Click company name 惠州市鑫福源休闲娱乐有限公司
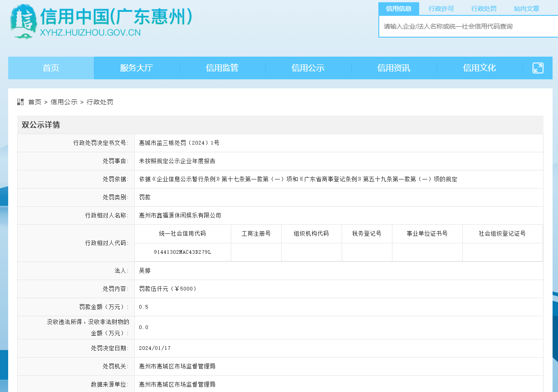 tap(180, 215)
